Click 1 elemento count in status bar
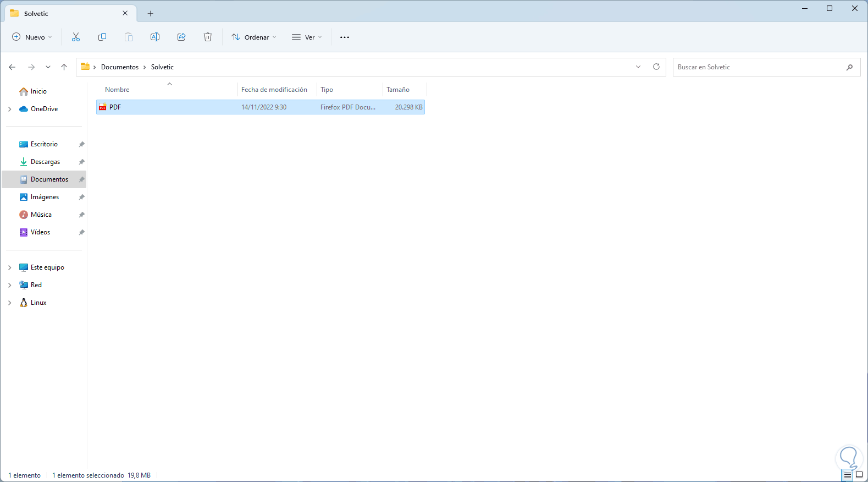The width and height of the screenshot is (868, 482). (x=25, y=475)
